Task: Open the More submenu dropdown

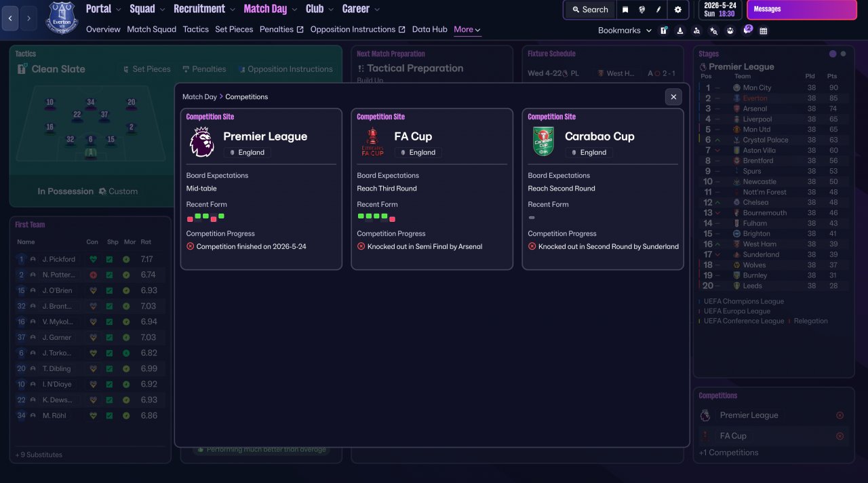Action: (x=467, y=30)
